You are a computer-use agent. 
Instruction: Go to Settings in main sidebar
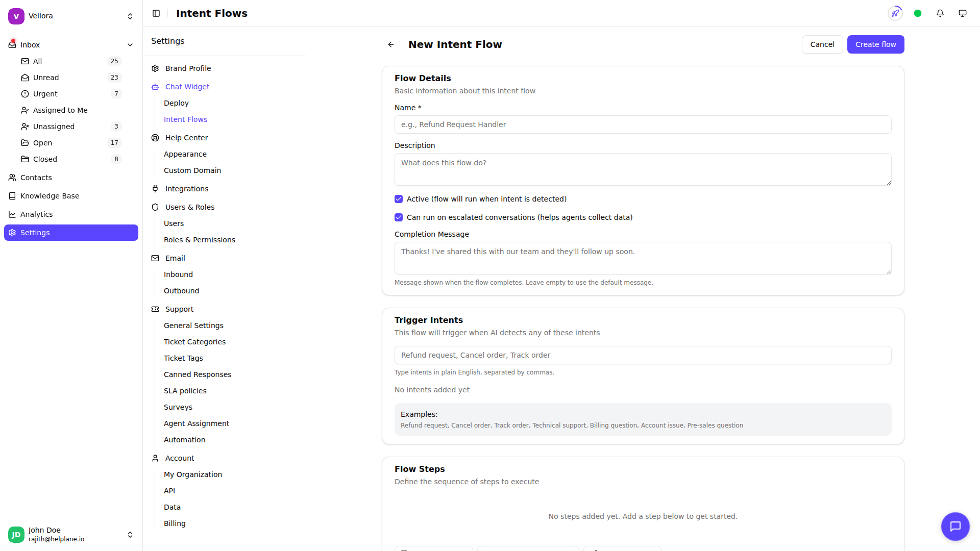pyautogui.click(x=71, y=233)
